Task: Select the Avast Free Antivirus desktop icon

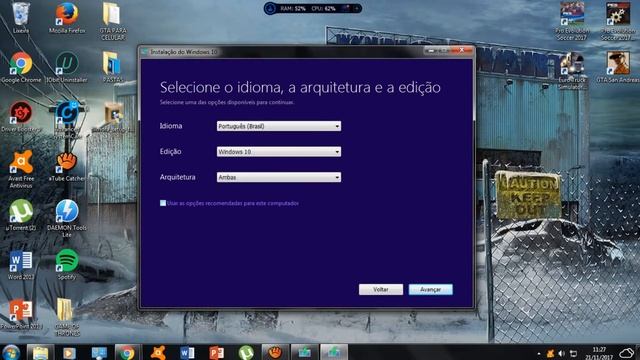Action: coord(21,169)
